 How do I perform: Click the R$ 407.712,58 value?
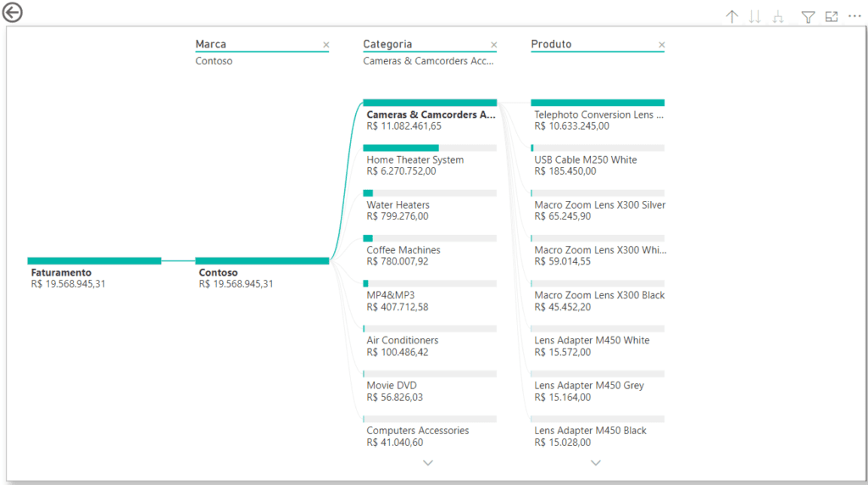point(398,307)
